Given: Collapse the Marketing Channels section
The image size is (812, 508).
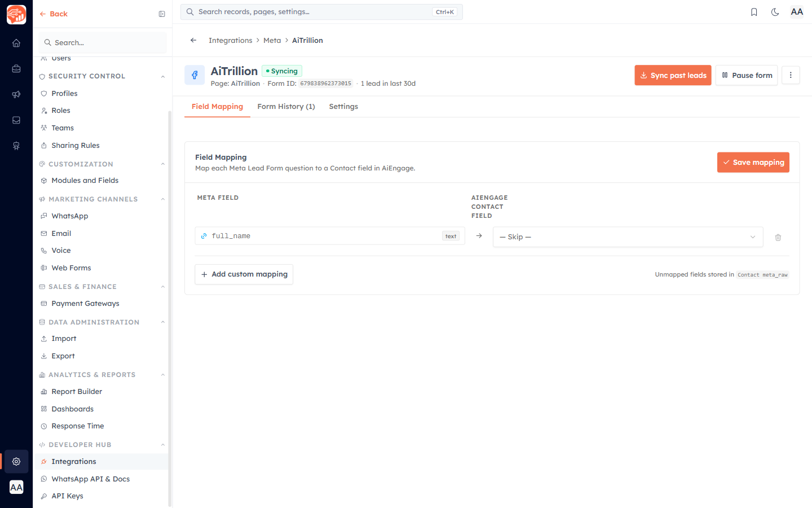Looking at the screenshot, I should pos(163,199).
